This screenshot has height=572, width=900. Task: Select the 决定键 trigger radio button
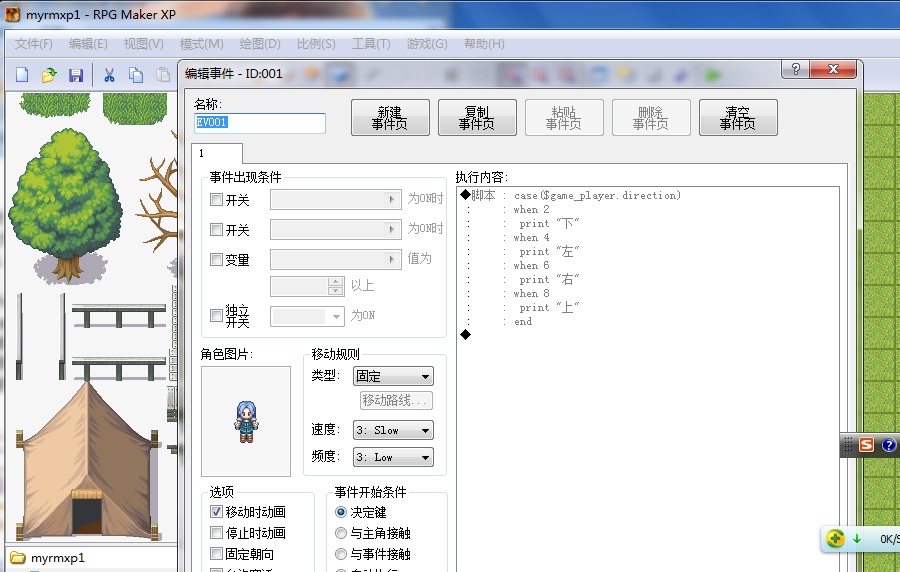341,512
